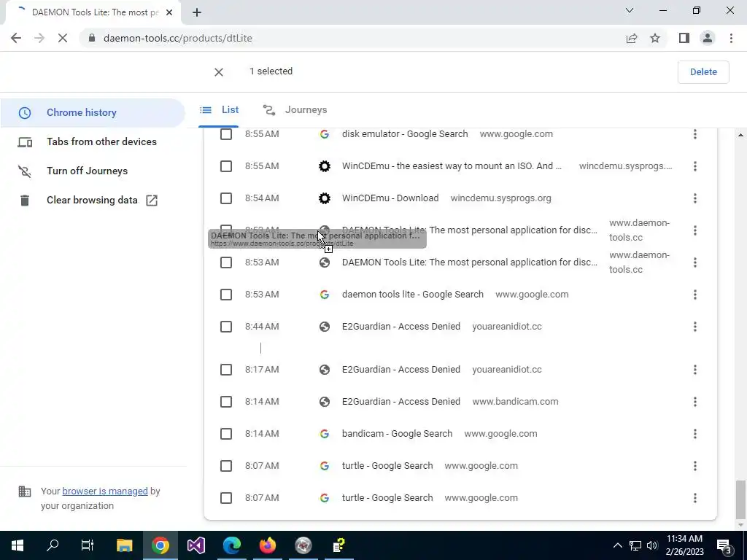747x560 pixels.
Task: Open Chrome's three-dot menu
Action: click(731, 38)
